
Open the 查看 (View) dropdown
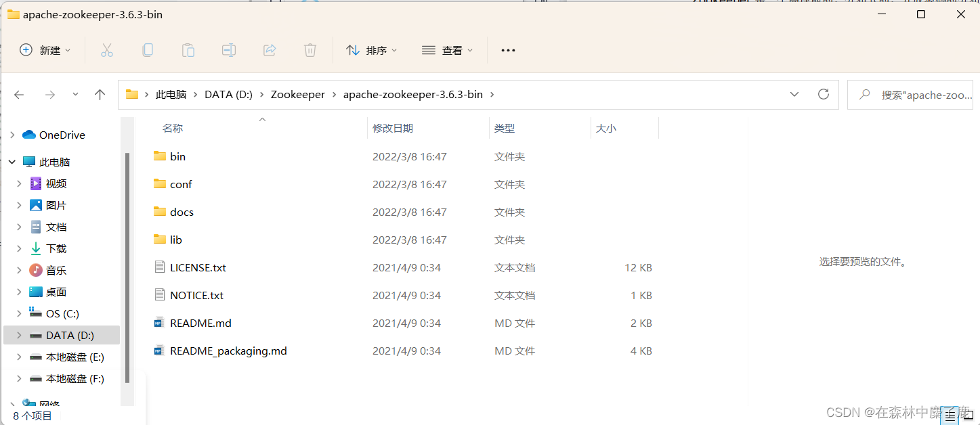tap(447, 50)
